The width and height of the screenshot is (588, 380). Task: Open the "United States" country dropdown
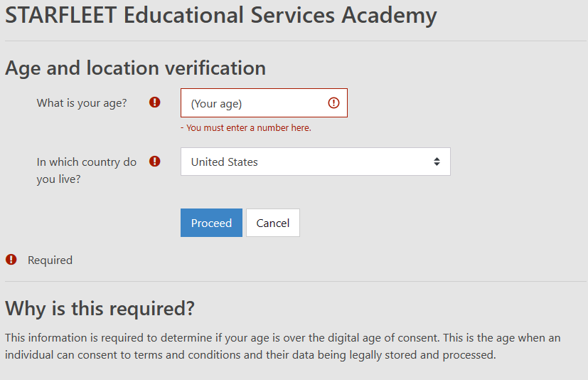point(316,162)
